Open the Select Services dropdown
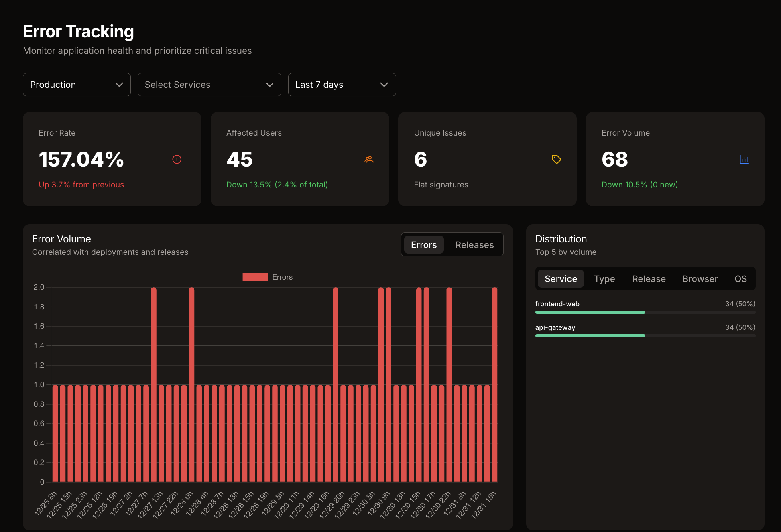The width and height of the screenshot is (781, 532). point(209,85)
